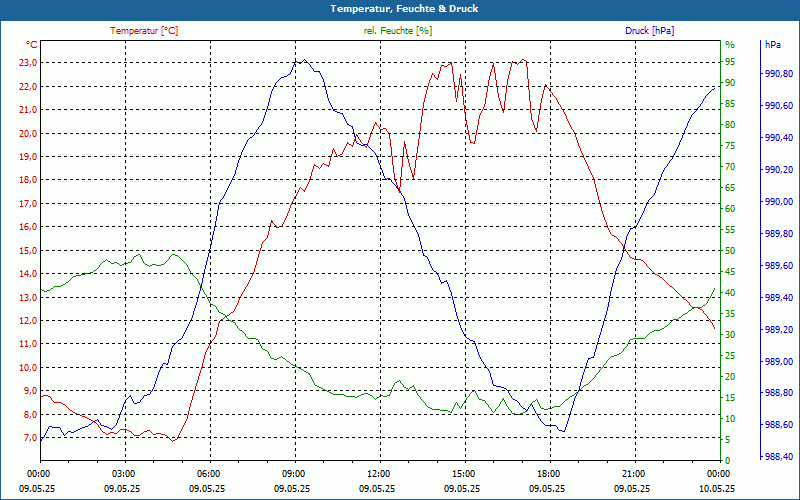The width and height of the screenshot is (800, 500).
Task: Click the 20,0 temperature axis value
Action: (28, 133)
